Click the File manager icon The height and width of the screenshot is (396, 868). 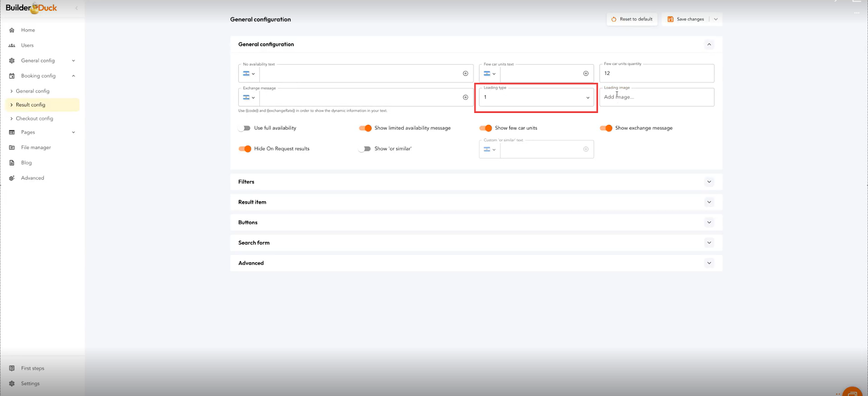[12, 148]
